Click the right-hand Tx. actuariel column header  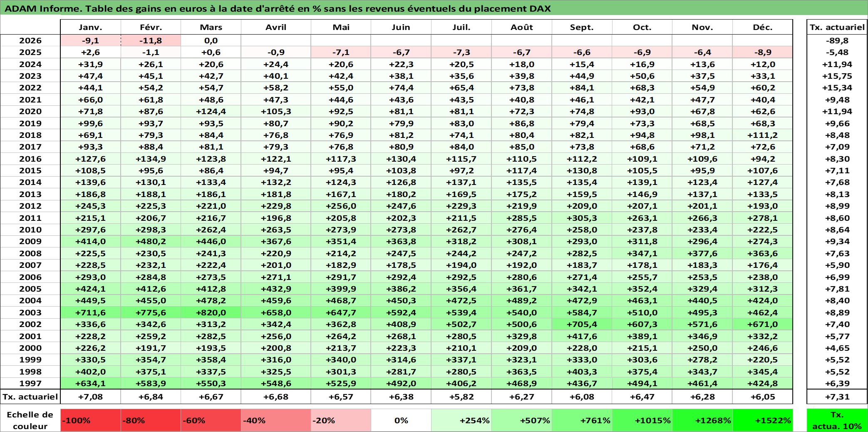click(837, 27)
